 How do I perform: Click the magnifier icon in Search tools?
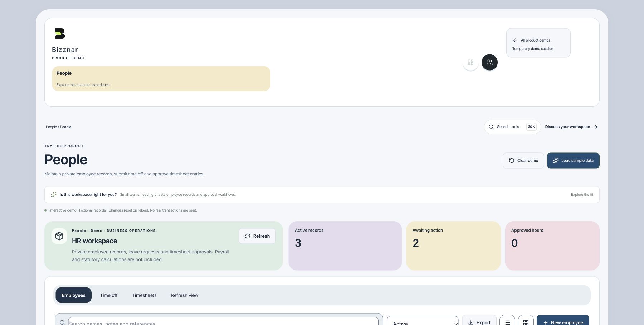click(x=491, y=127)
